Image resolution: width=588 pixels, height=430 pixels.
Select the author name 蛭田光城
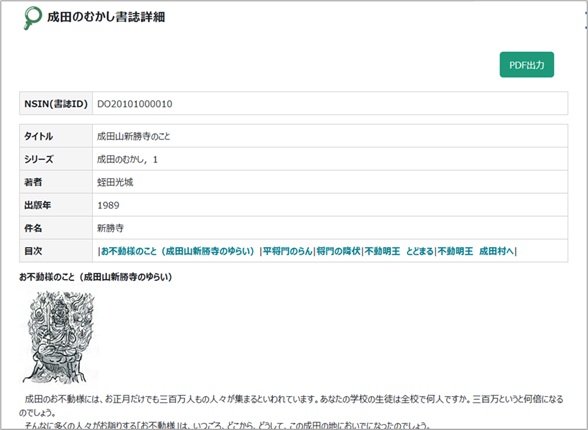tap(115, 183)
